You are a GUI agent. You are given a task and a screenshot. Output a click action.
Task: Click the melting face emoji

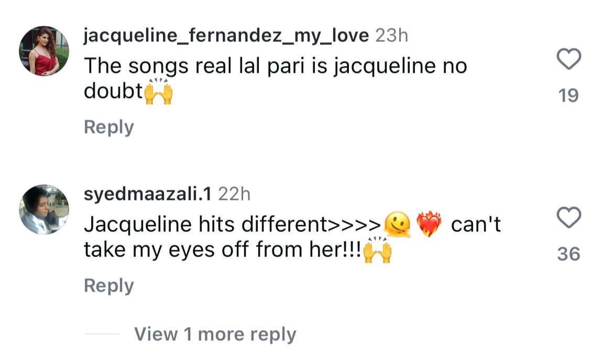click(397, 225)
